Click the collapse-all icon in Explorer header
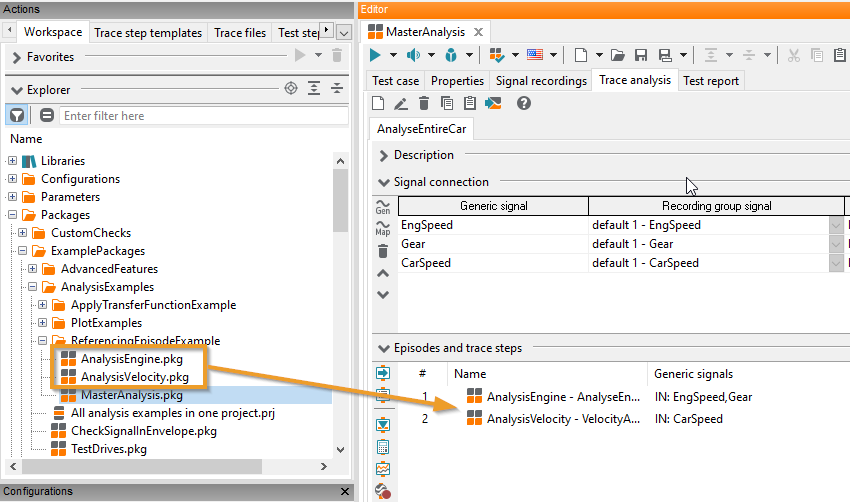The image size is (850, 502). (337, 88)
